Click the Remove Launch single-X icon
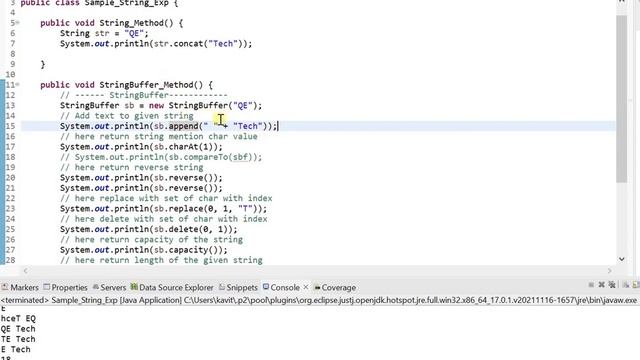The height and width of the screenshot is (360, 640). [601, 285]
